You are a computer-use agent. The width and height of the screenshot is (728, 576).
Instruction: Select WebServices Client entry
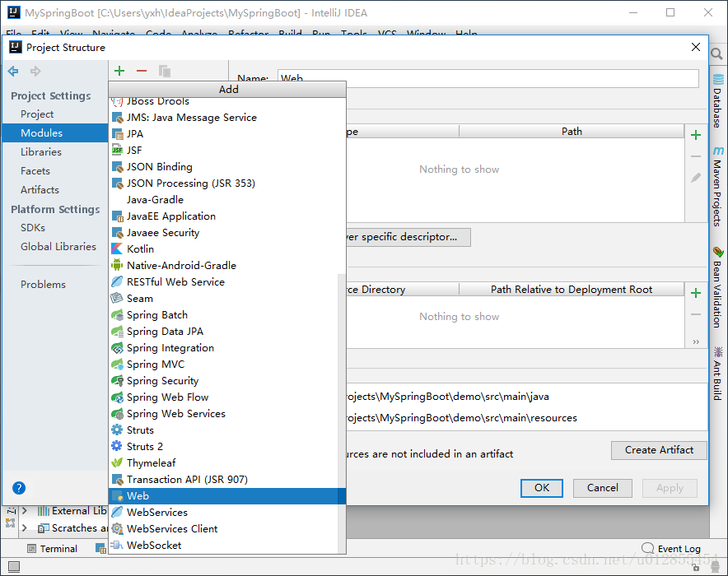227,529
